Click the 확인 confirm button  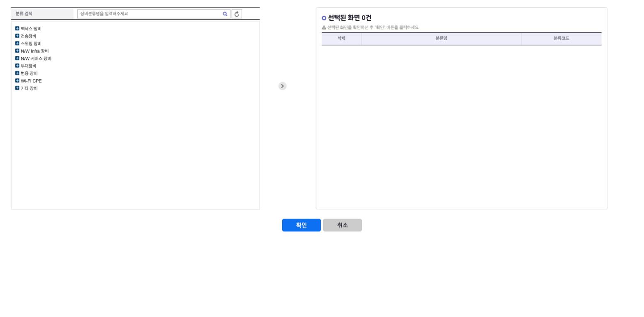click(301, 225)
